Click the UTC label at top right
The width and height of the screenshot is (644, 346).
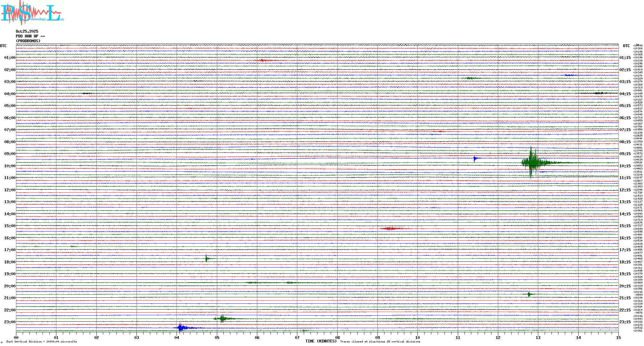coord(626,46)
